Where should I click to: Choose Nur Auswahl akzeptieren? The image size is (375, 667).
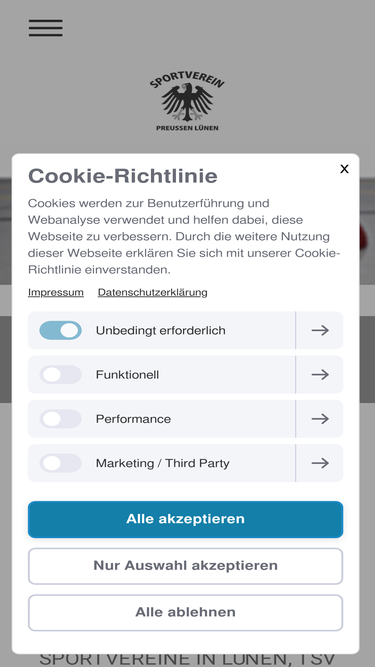[x=185, y=566]
